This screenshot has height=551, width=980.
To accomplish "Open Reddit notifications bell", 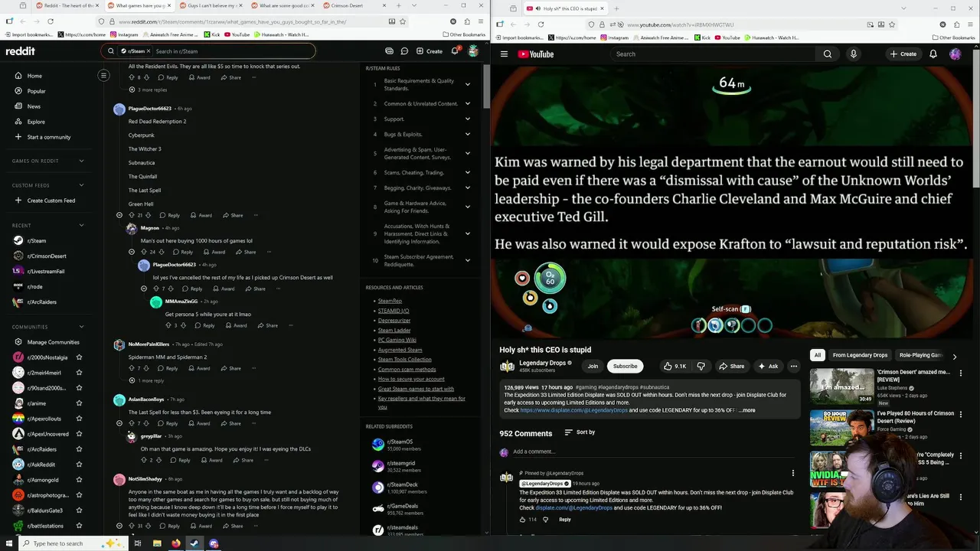I will pos(455,51).
